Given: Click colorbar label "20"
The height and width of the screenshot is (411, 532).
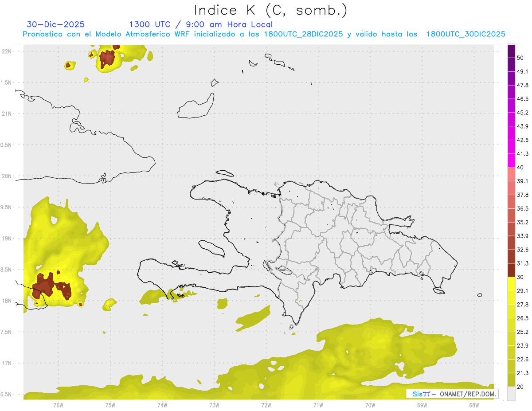Looking at the screenshot, I should (520, 387).
